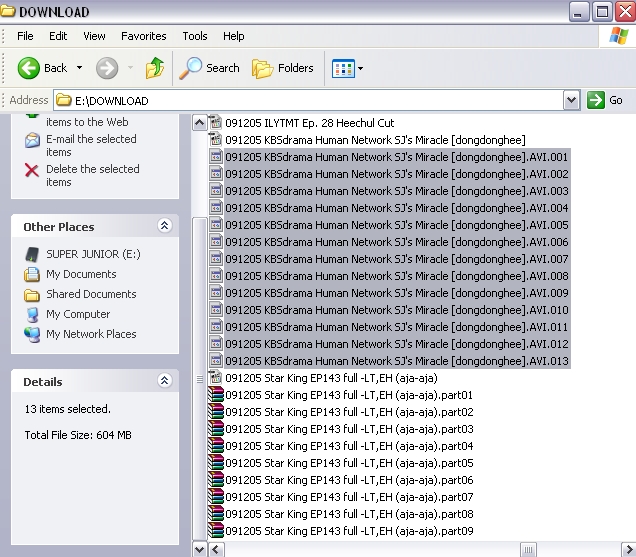Screen dimensions: 636x557
Task: Open Shared Documents link
Action: (x=91, y=294)
